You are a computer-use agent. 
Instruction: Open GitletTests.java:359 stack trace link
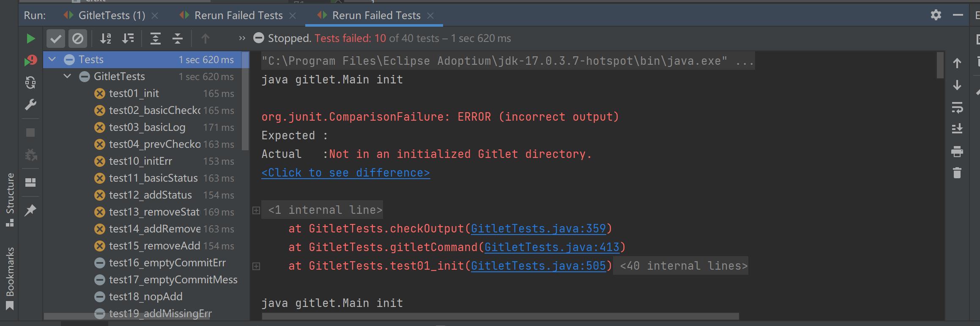tap(538, 229)
